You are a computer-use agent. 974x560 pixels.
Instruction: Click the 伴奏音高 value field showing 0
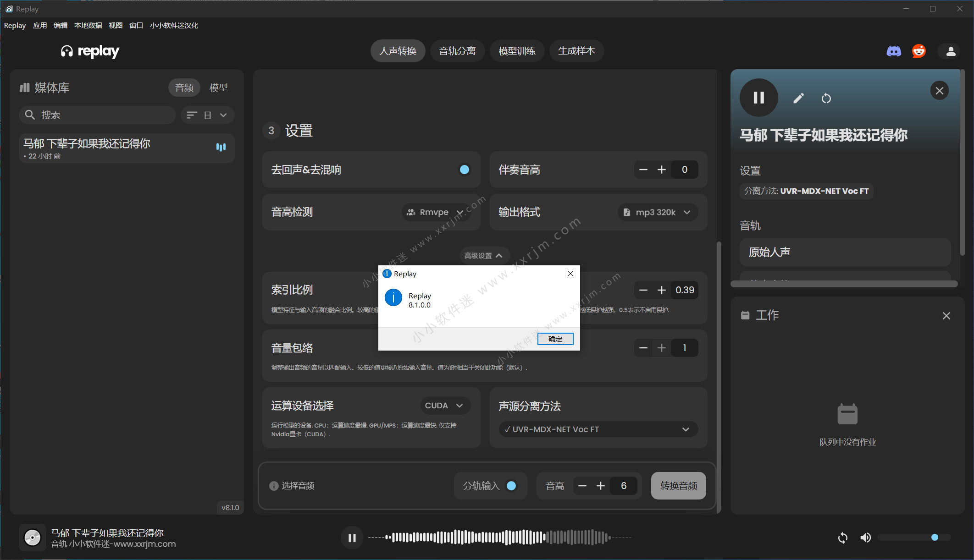(x=684, y=170)
